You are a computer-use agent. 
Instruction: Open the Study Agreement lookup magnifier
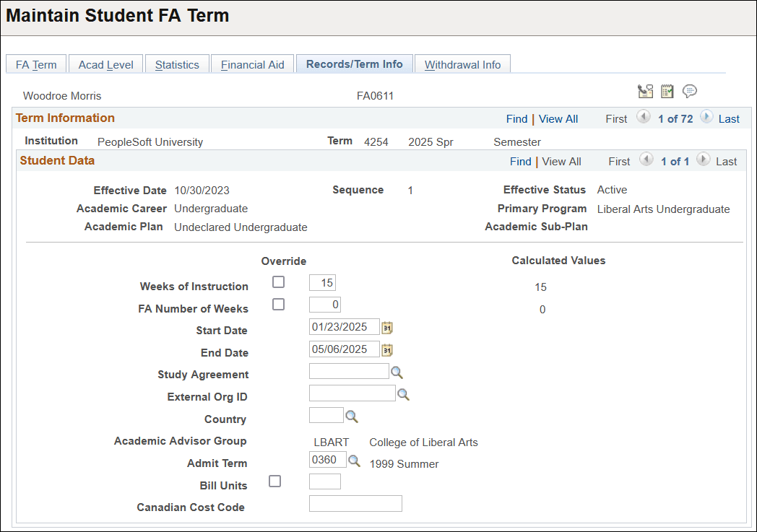tap(397, 370)
